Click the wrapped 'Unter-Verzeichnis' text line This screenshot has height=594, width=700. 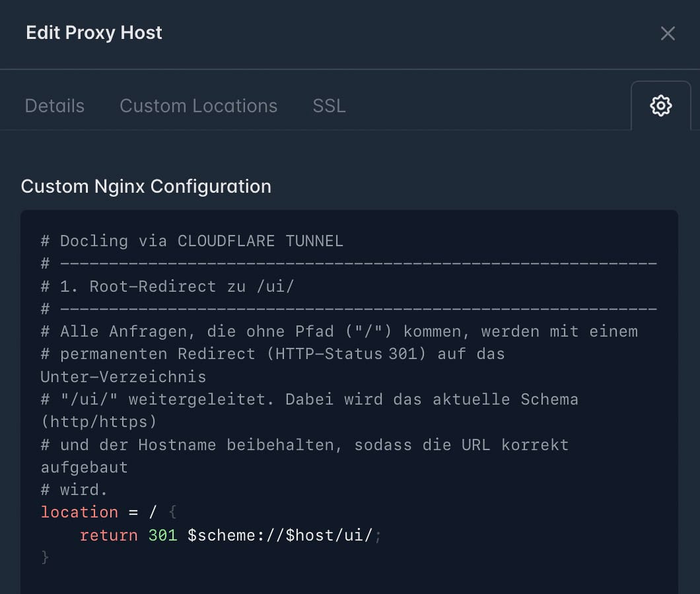tap(123, 377)
